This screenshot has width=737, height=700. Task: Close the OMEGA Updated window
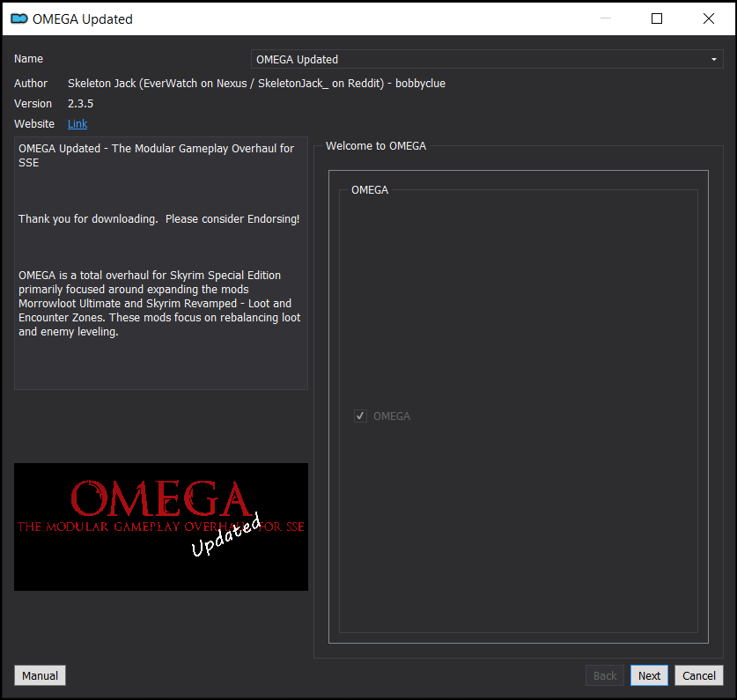[x=708, y=18]
